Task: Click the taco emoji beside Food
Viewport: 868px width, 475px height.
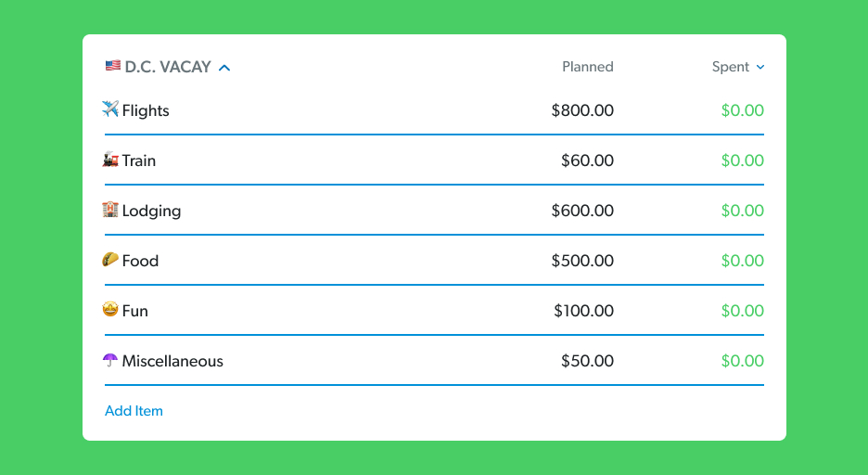Action: 110,260
